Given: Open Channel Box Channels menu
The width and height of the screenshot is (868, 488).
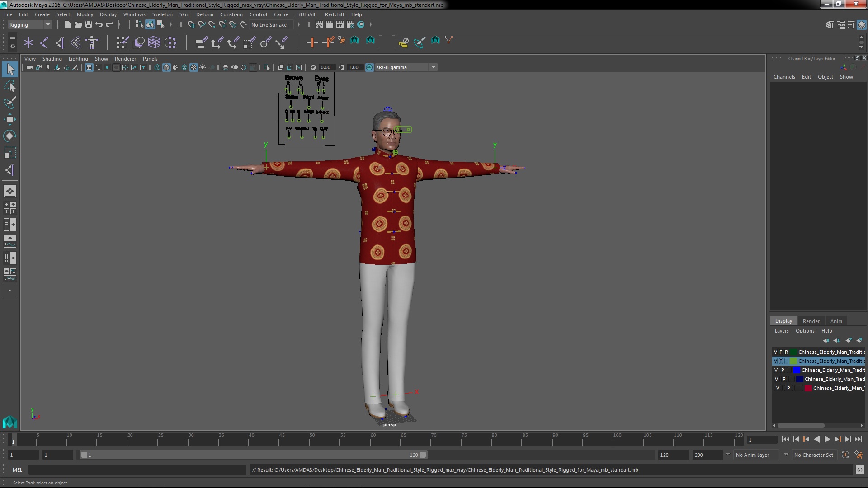Looking at the screenshot, I should click(x=784, y=77).
